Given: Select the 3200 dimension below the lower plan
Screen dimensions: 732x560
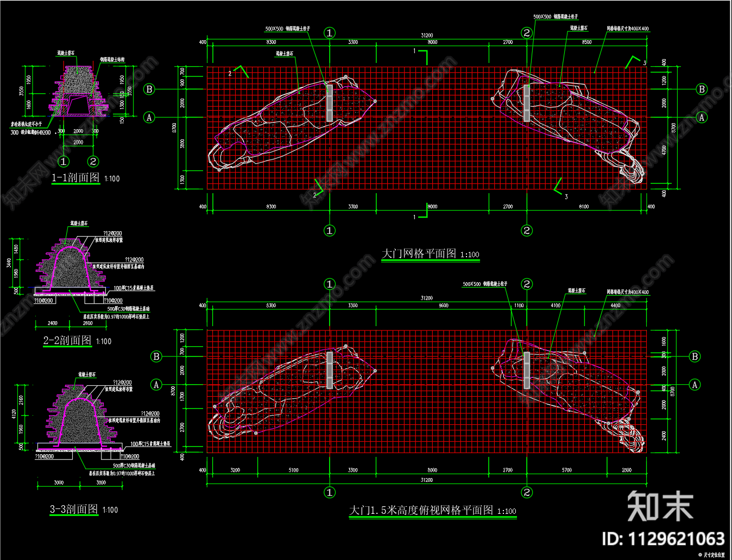Looking at the screenshot, I should pyautogui.click(x=235, y=470).
